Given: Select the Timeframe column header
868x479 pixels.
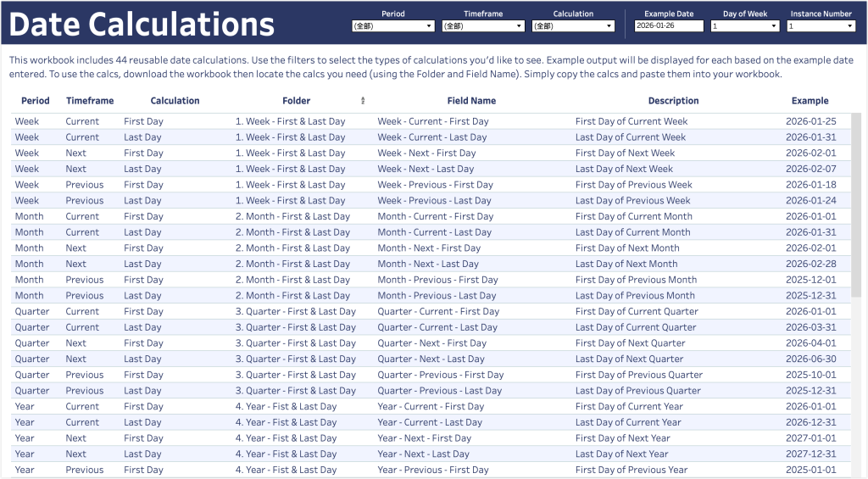Looking at the screenshot, I should 90,101.
